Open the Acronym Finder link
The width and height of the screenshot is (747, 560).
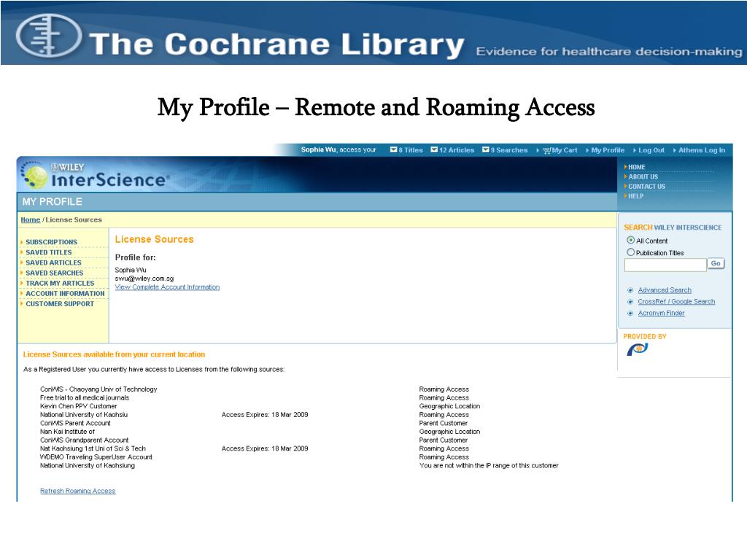[661, 313]
